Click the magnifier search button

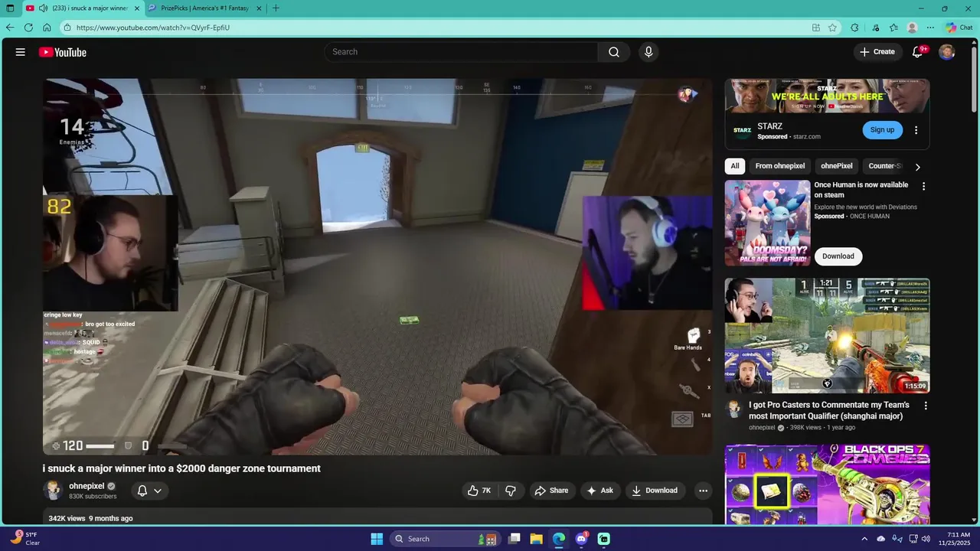point(614,52)
